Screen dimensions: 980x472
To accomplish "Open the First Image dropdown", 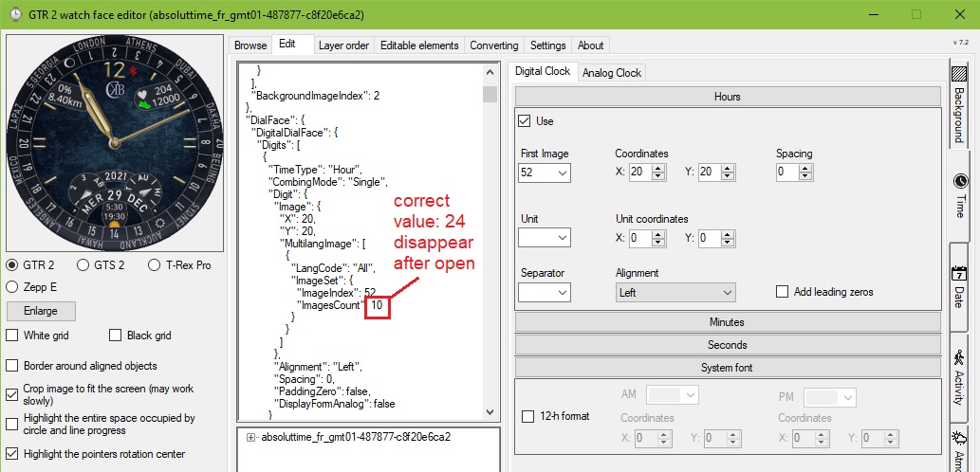I will pos(545,172).
